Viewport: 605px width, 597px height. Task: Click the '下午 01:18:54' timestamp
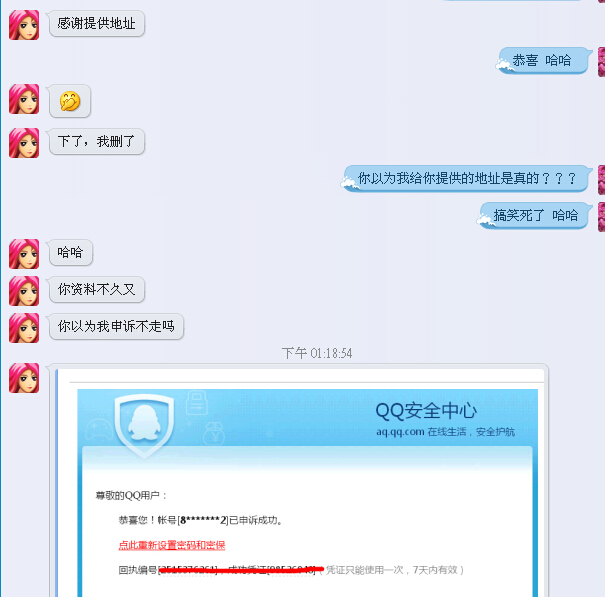point(317,353)
